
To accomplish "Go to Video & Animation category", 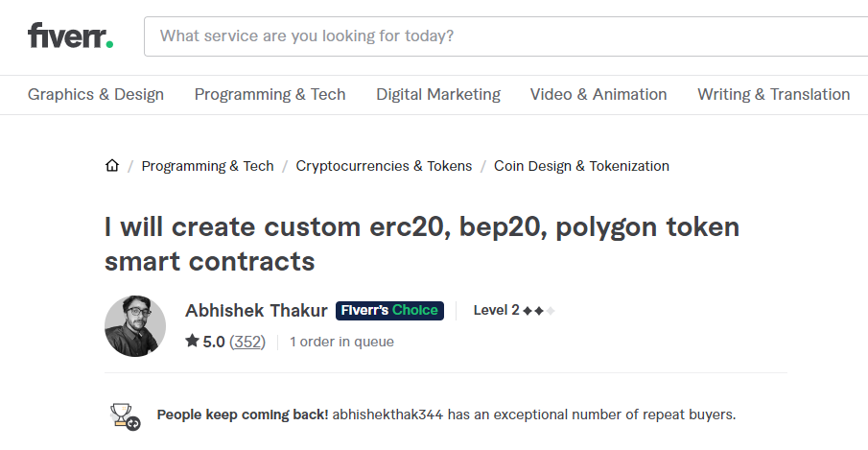I will pyautogui.click(x=598, y=94).
